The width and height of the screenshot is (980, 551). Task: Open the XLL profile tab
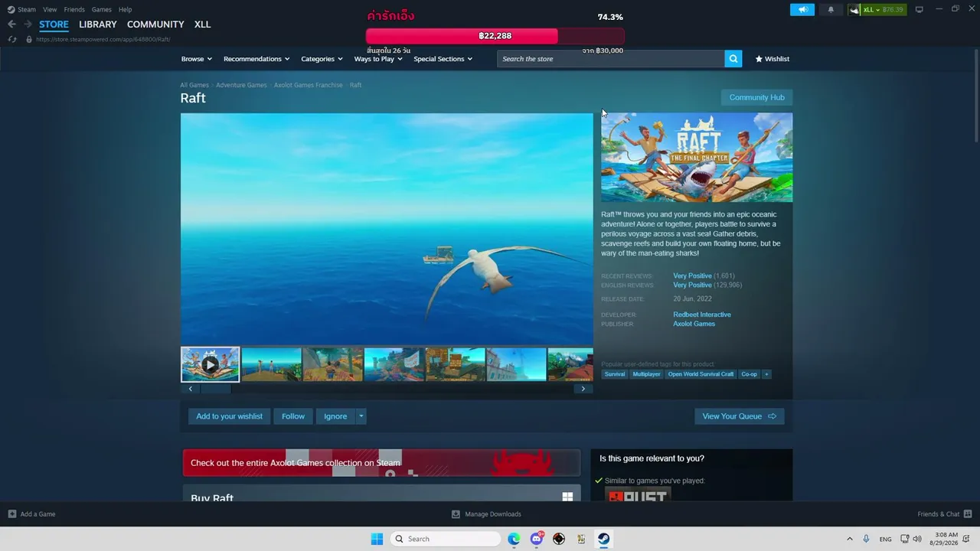(202, 24)
